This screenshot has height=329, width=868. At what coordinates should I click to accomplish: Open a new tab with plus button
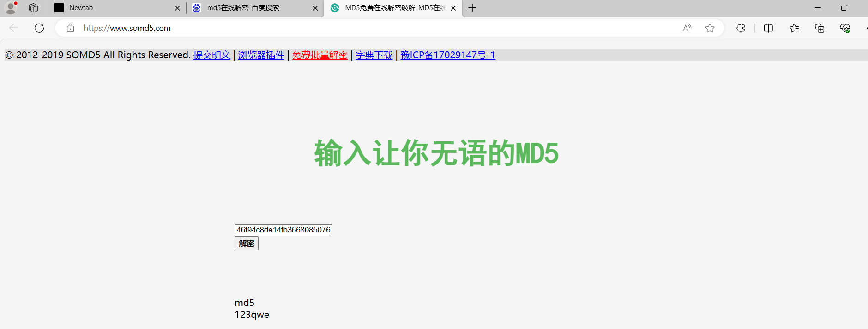[x=472, y=8]
